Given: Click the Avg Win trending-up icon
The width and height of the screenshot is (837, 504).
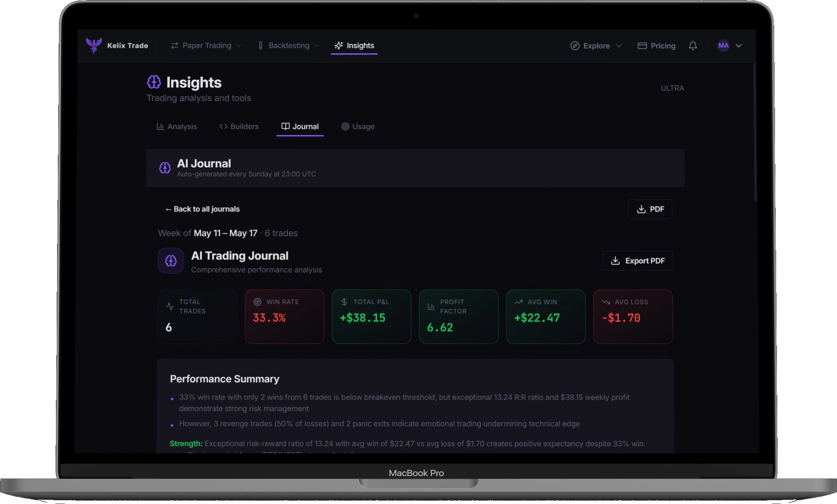Looking at the screenshot, I should coord(519,302).
